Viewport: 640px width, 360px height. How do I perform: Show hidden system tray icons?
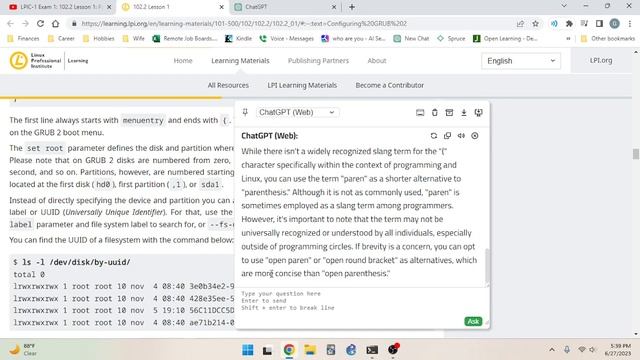coord(552,350)
